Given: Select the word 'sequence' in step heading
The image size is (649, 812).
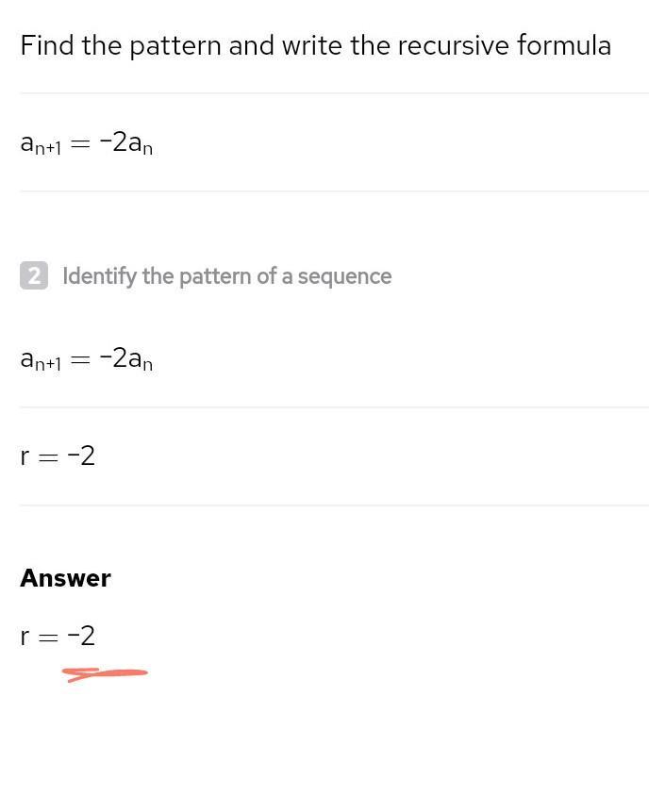Looking at the screenshot, I should (344, 277).
